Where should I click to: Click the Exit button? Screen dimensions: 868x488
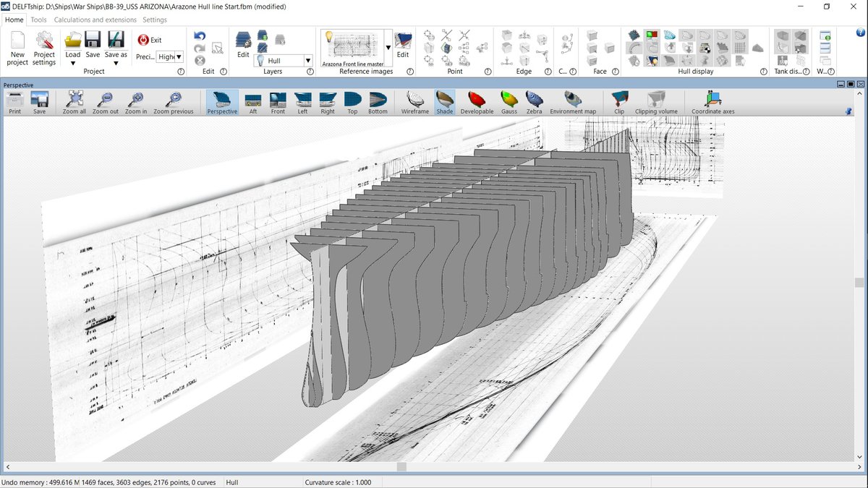click(x=150, y=40)
